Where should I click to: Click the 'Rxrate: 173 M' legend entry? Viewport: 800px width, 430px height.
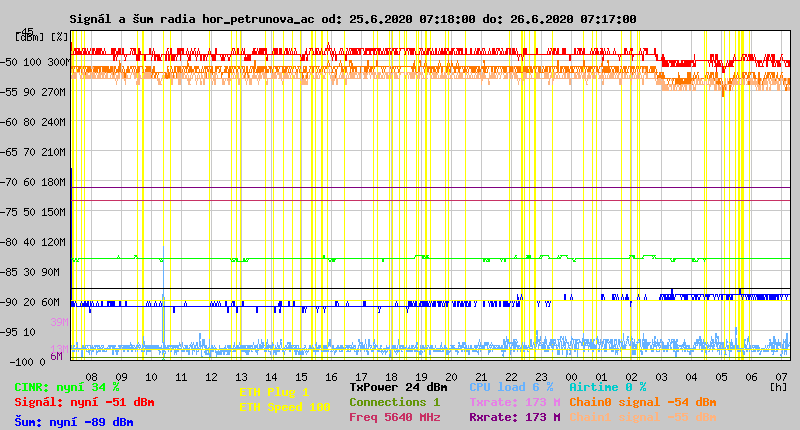(515, 417)
